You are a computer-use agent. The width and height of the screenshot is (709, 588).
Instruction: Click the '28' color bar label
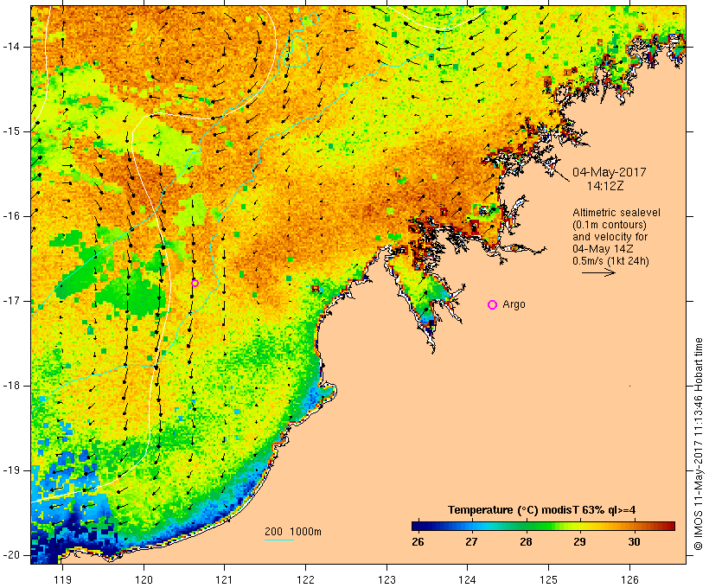tap(526, 542)
